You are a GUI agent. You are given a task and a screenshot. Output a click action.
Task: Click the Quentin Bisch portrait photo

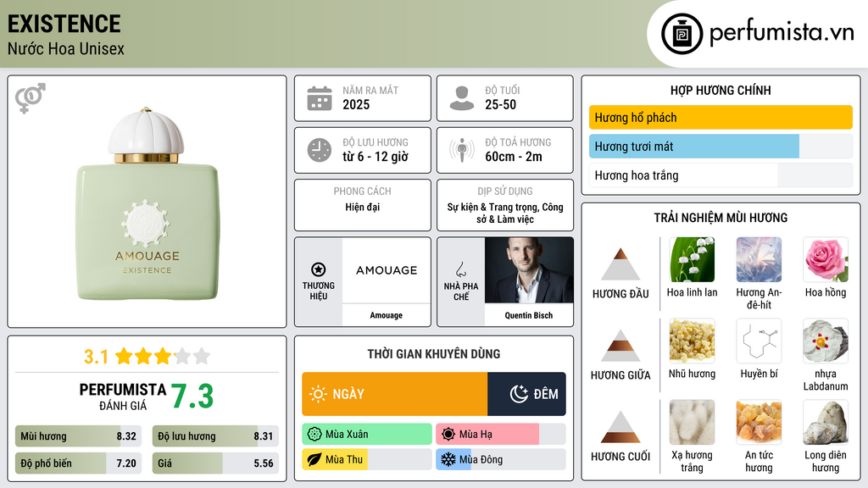tap(529, 270)
